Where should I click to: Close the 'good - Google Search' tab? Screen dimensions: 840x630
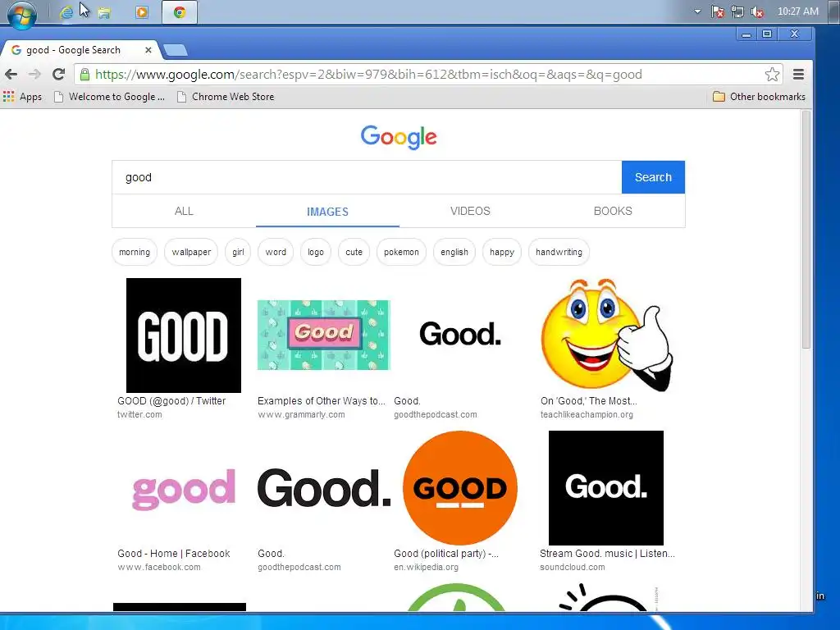pos(148,50)
